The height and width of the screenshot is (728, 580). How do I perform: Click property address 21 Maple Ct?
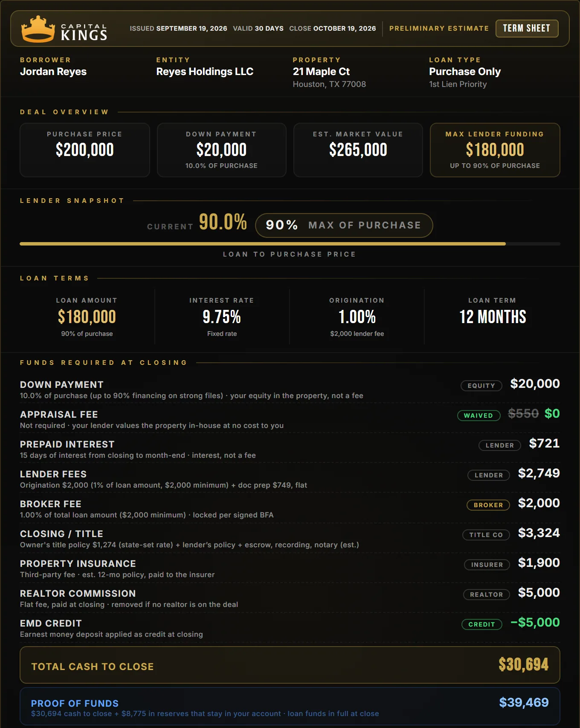321,72
